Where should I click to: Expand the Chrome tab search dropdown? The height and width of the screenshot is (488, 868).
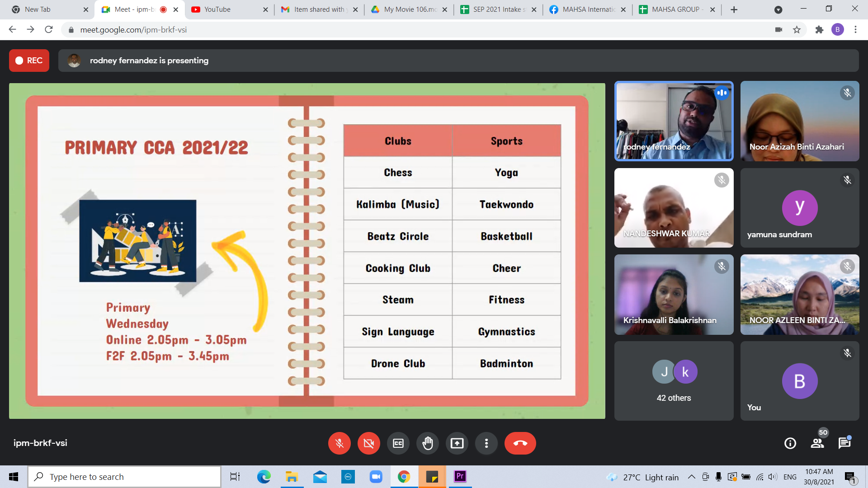[x=778, y=9]
